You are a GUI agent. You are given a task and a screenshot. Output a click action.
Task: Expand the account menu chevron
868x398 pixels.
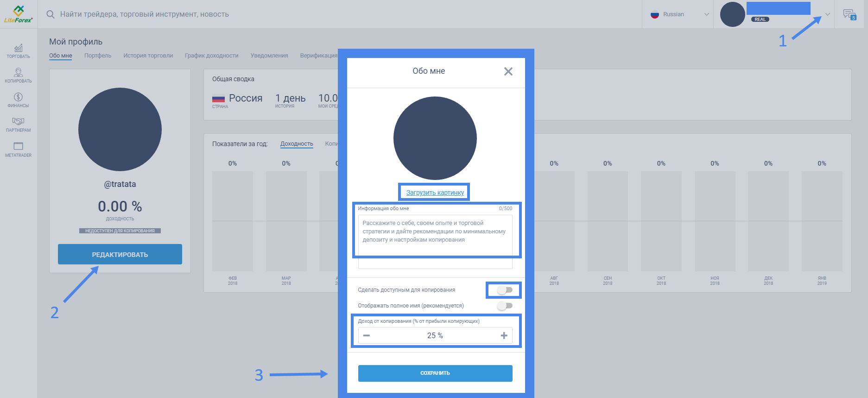coord(827,14)
